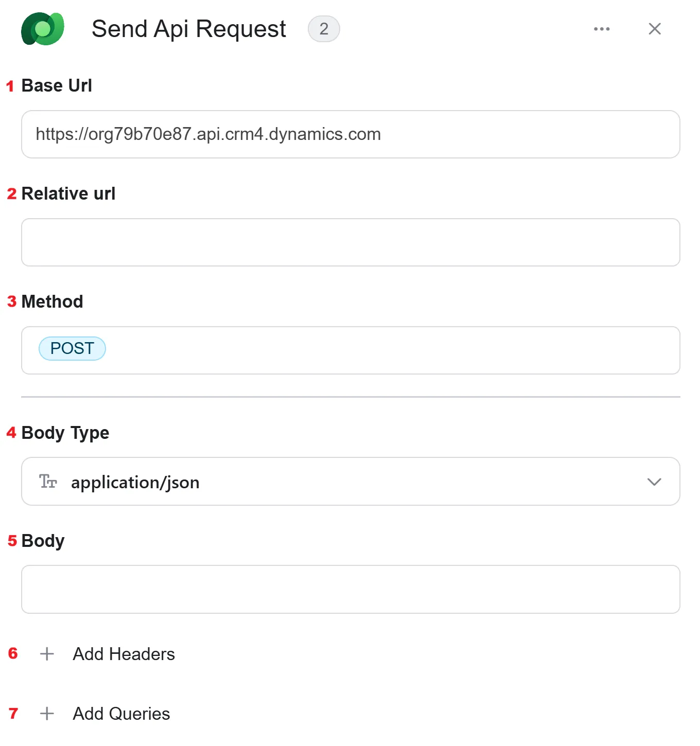This screenshot has width=700, height=746.
Task: Open the application/json Body Type selector
Action: pos(351,482)
